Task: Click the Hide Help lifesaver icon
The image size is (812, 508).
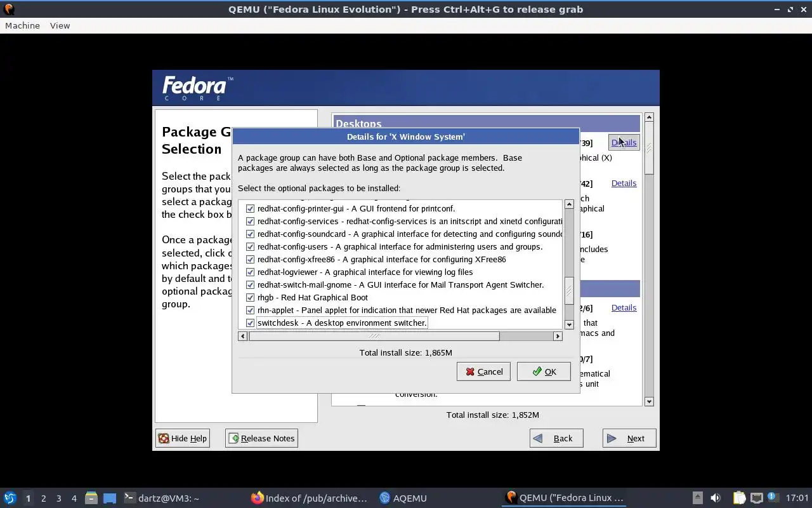Action: click(164, 438)
